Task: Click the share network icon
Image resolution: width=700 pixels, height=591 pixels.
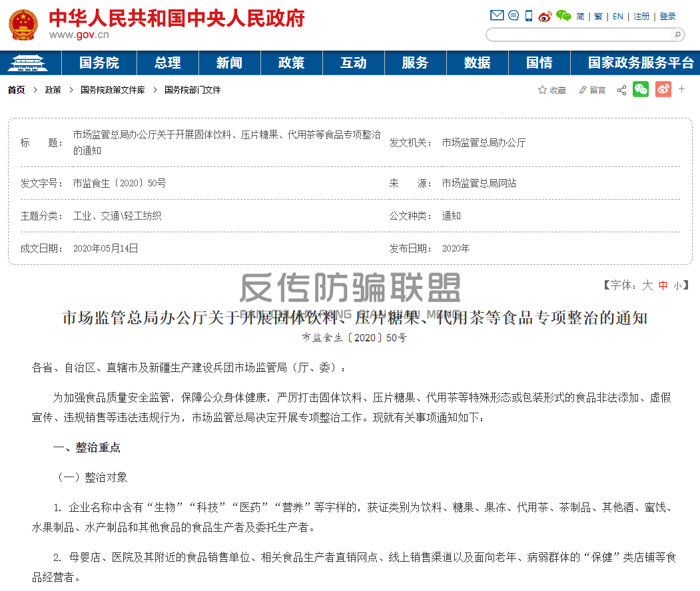Action: (621, 90)
